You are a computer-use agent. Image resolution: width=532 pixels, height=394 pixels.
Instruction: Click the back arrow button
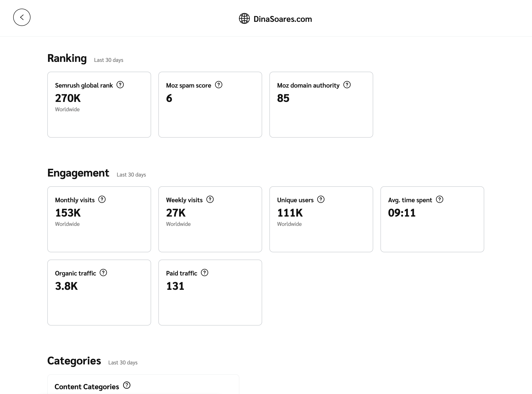[22, 18]
